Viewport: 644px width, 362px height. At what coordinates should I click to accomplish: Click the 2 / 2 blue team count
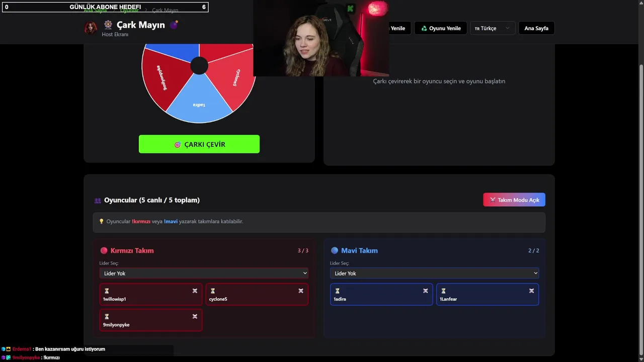click(533, 250)
